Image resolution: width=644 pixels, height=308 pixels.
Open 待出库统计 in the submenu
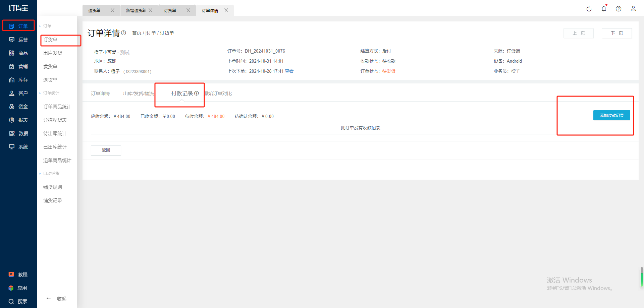tap(55, 133)
